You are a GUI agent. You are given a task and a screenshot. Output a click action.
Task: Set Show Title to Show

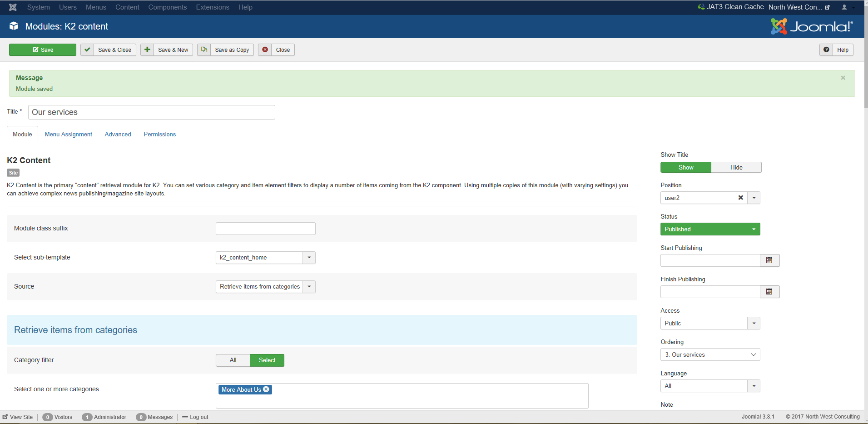point(686,167)
